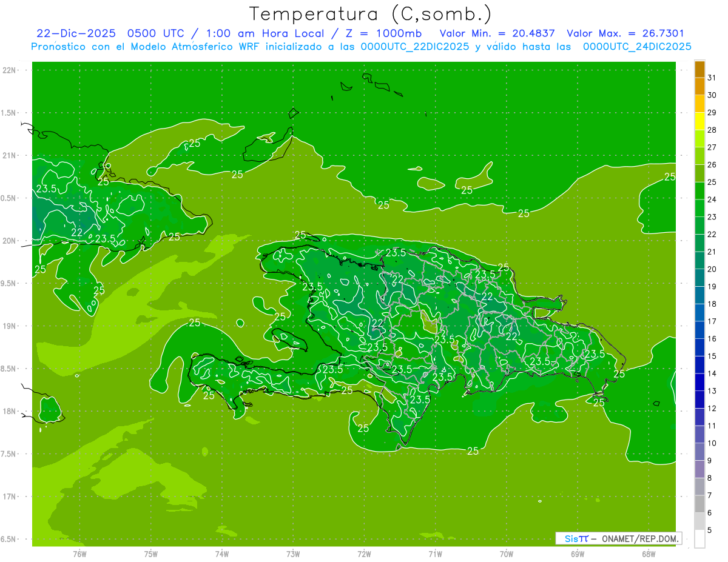This screenshot has height=562, width=728.
Task: Click the "Valor Max. = 26.7301" text
Action: click(625, 33)
